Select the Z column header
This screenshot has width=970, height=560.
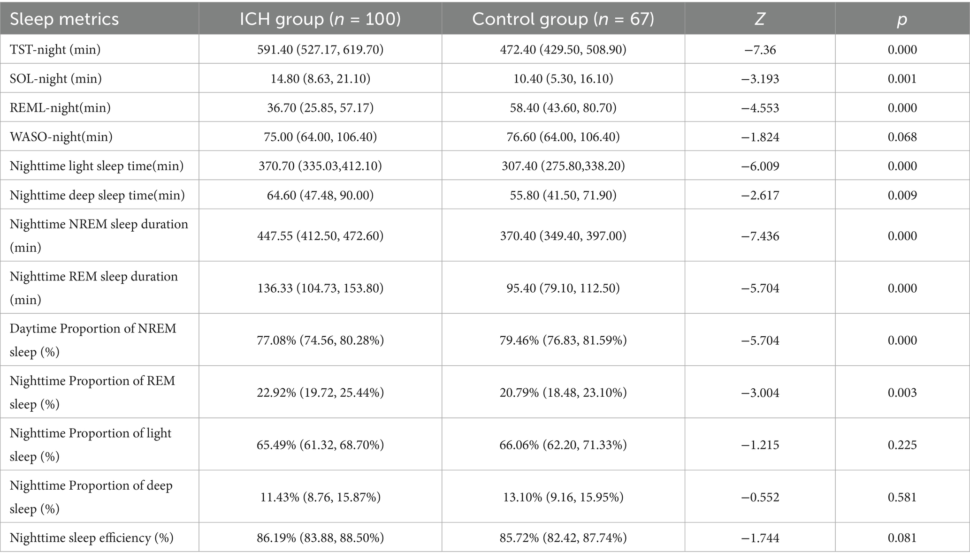(x=759, y=19)
